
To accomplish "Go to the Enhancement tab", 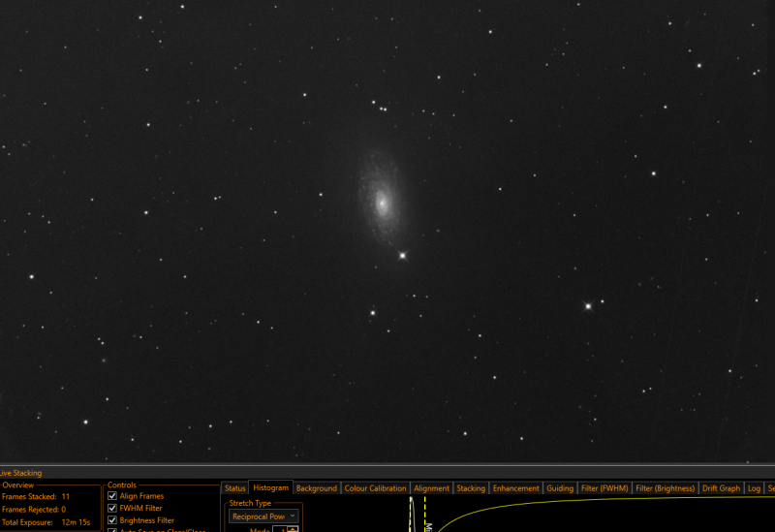I will [x=515, y=488].
